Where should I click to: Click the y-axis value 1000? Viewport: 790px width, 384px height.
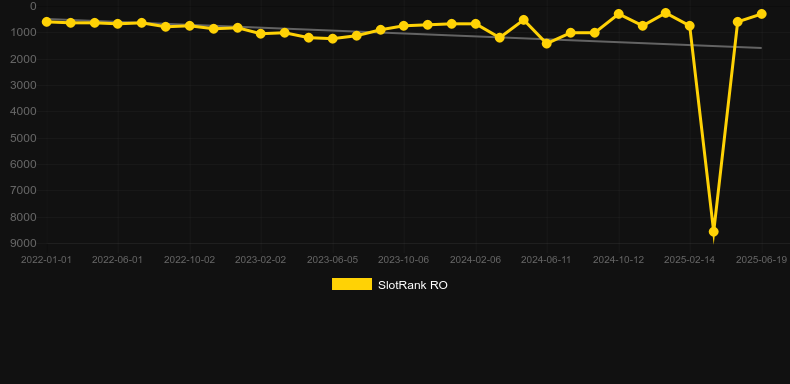point(23,32)
